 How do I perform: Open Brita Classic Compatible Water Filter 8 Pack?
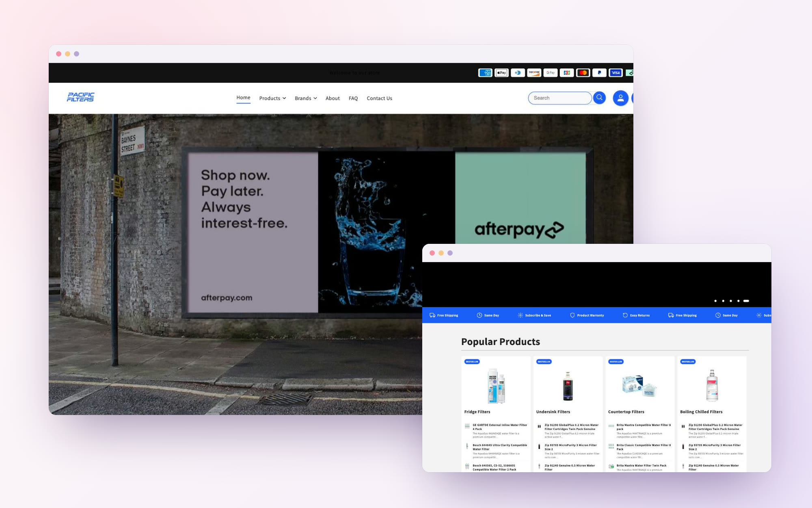644,447
